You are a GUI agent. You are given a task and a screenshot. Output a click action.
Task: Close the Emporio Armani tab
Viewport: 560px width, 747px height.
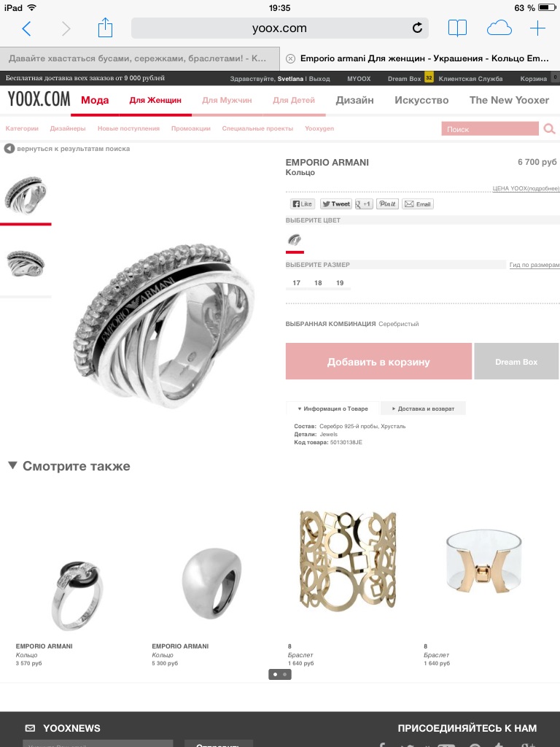[290, 58]
